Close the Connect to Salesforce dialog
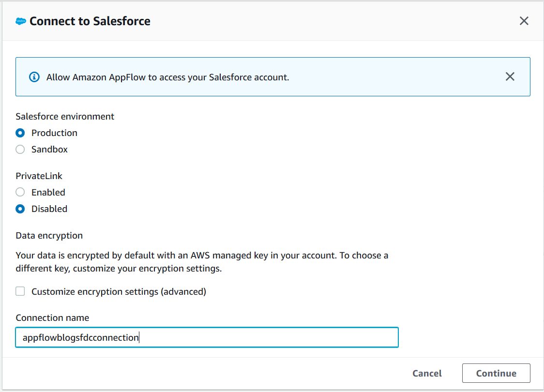This screenshot has width=544, height=392. [524, 21]
